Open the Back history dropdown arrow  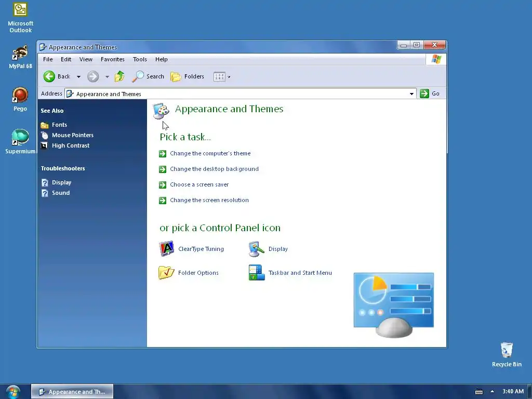(x=79, y=77)
